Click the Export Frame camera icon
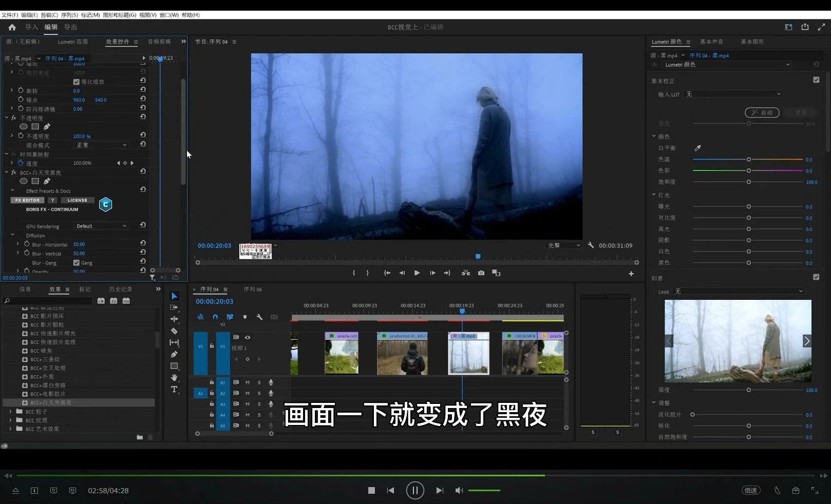 pyautogui.click(x=481, y=273)
